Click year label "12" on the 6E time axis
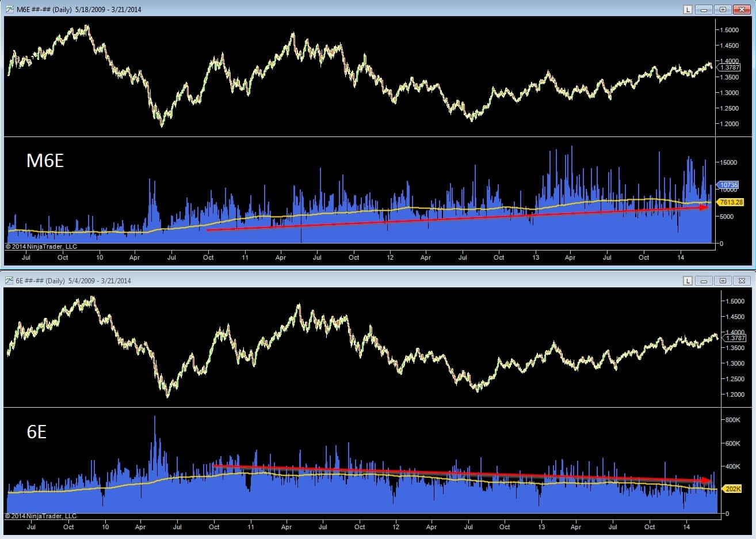The image size is (756, 539). point(396,527)
